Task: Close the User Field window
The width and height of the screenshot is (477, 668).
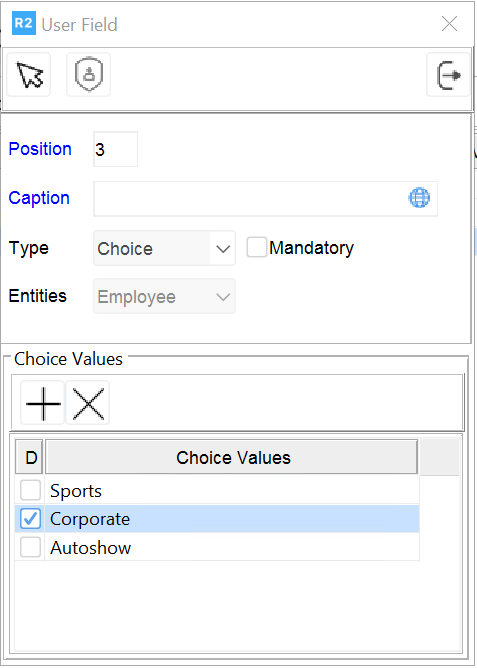Action: pyautogui.click(x=449, y=24)
